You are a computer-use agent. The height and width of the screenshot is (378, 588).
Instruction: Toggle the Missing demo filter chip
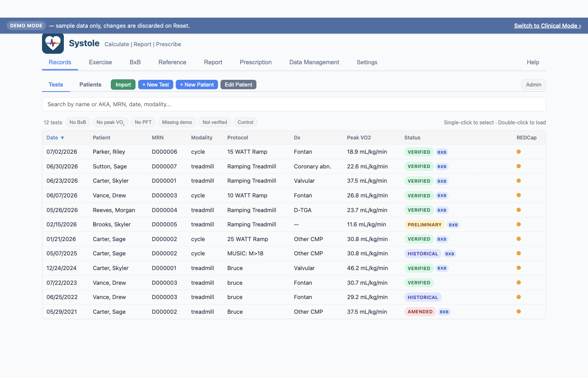pos(177,122)
